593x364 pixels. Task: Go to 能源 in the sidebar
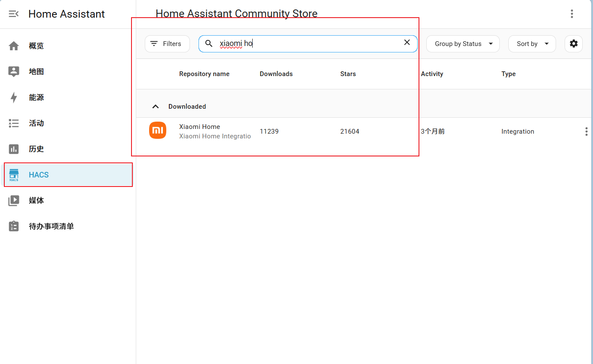(37, 98)
